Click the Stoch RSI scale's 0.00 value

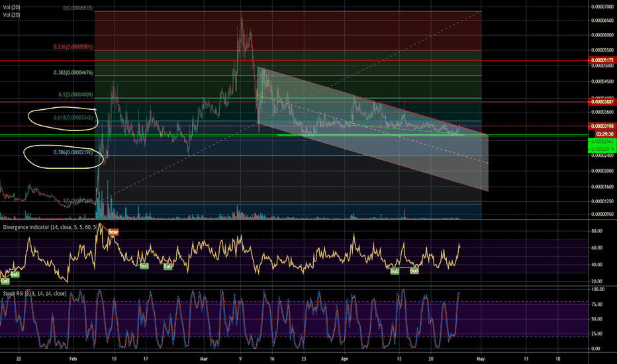(596, 349)
